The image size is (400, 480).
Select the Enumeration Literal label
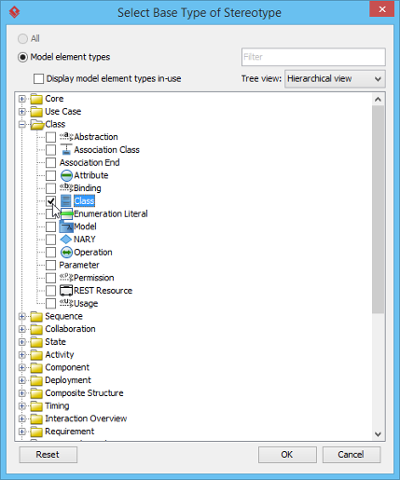click(x=111, y=214)
